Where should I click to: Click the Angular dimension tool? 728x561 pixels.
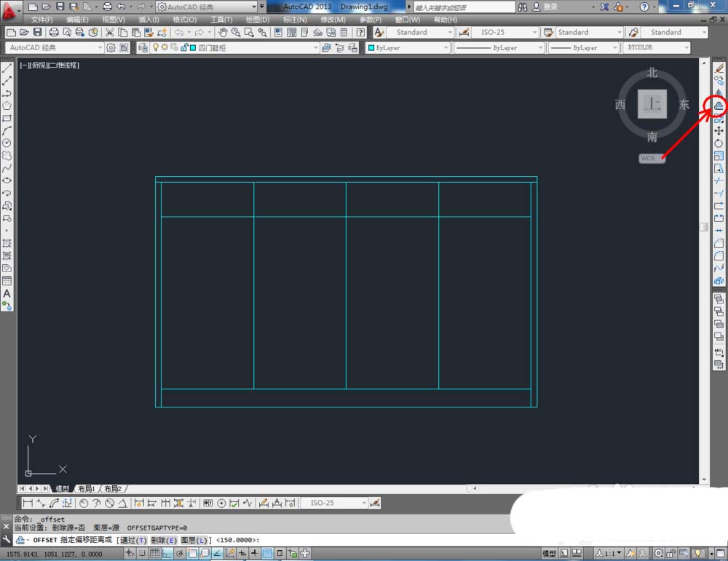(x=122, y=503)
